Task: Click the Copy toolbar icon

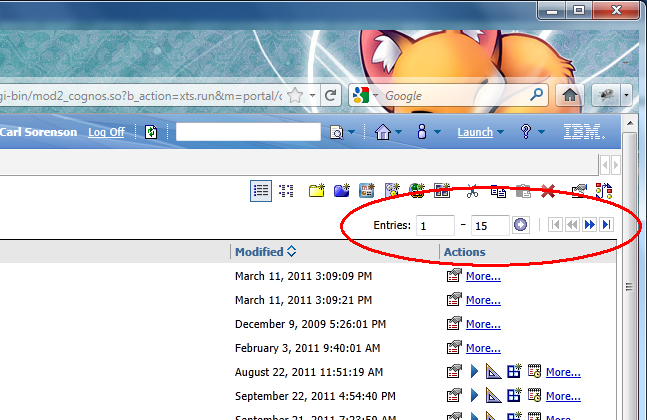Action: click(498, 191)
